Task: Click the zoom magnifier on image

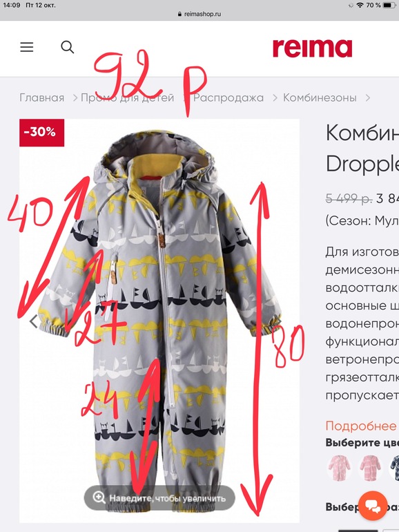Action: 99,497
